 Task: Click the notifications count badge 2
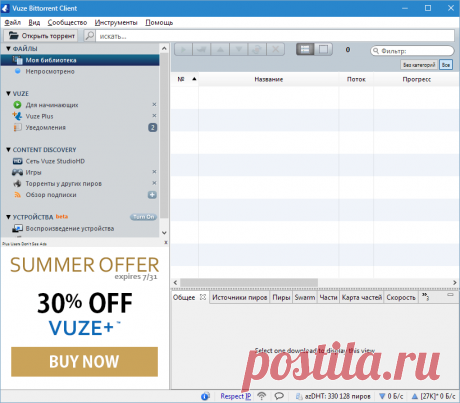pyautogui.click(x=153, y=127)
